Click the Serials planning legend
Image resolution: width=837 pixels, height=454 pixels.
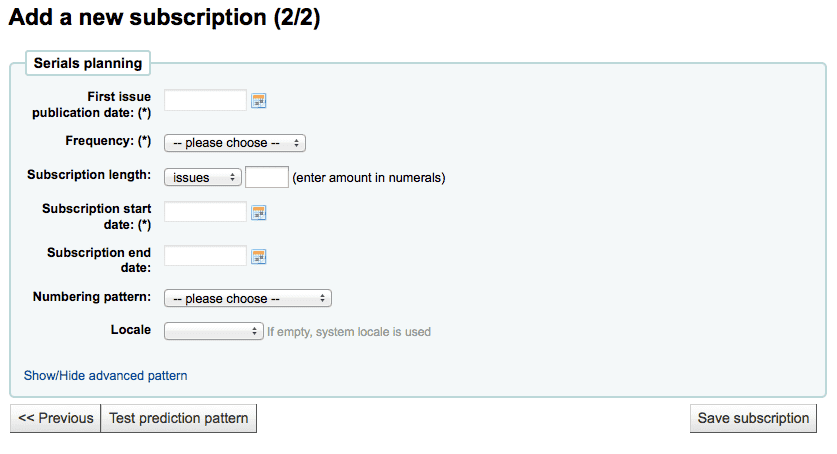pos(88,63)
